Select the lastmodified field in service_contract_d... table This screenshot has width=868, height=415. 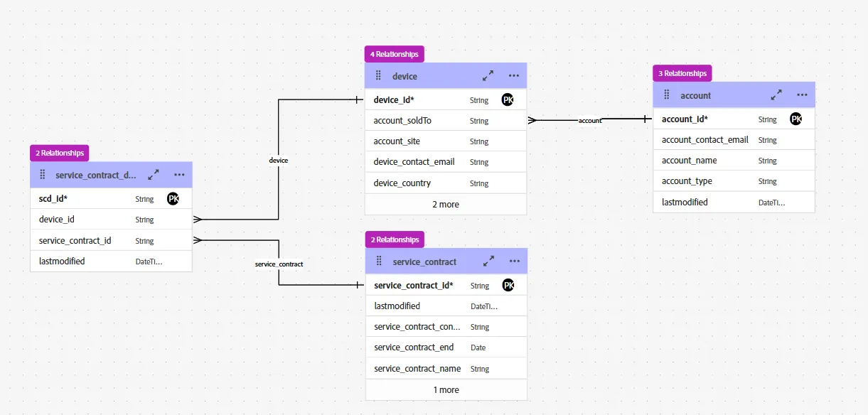[111, 262]
